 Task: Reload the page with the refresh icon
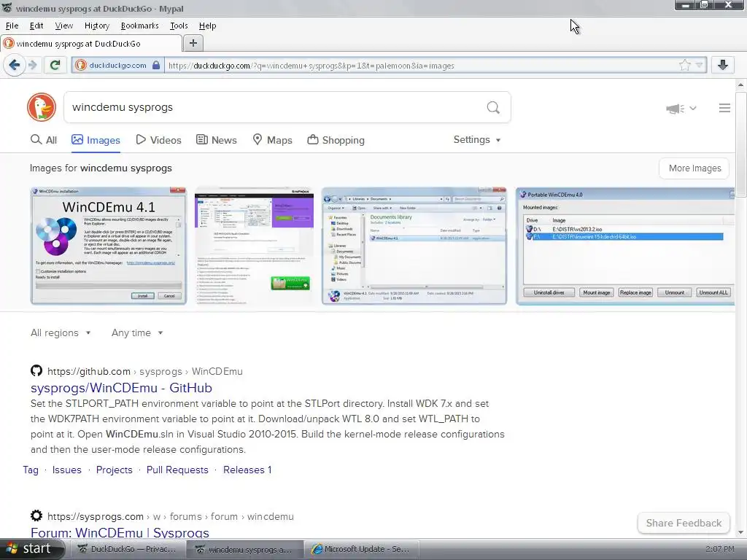55,65
